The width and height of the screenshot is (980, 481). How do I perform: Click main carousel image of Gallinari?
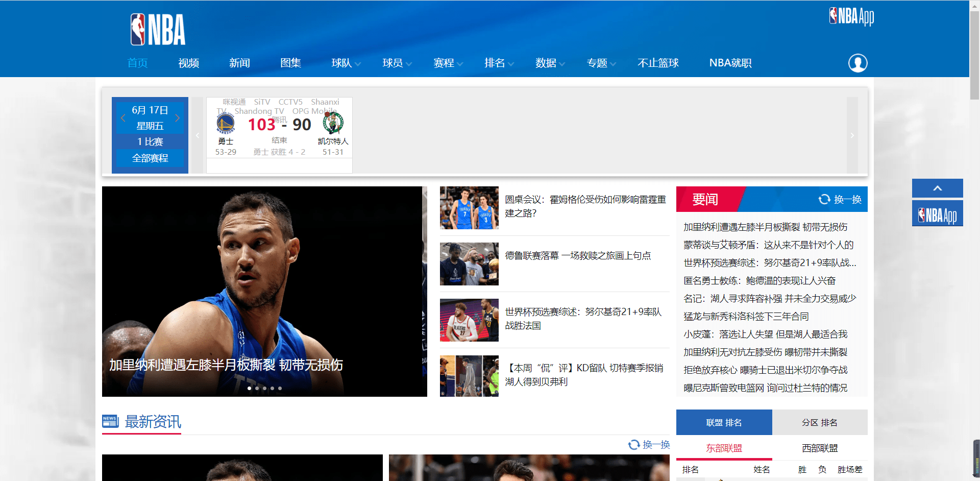click(x=264, y=292)
